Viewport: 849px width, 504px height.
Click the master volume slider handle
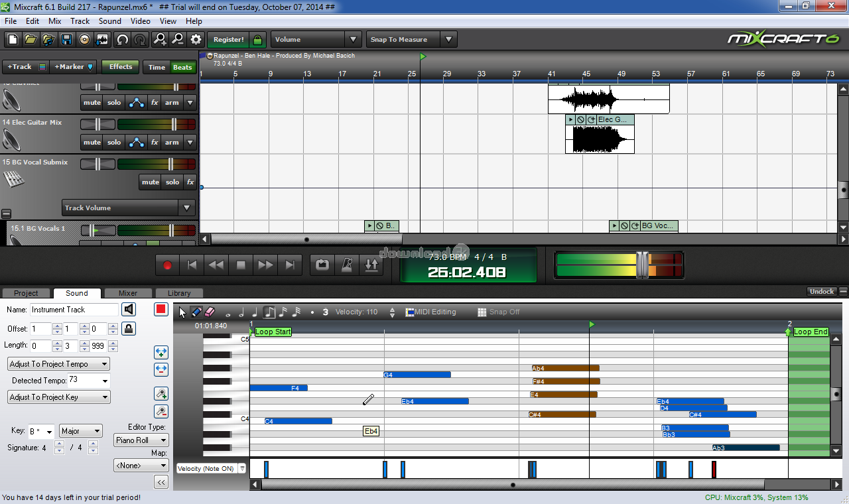coord(642,265)
